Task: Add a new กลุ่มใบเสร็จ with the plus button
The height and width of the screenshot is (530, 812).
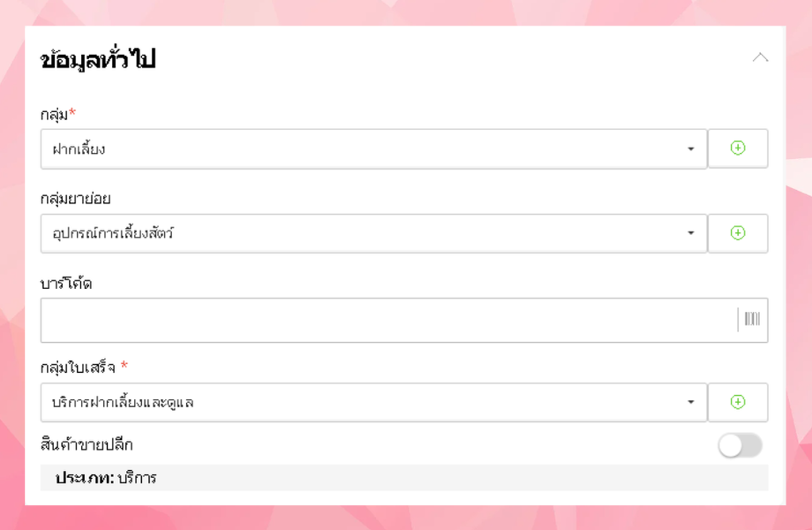Action: point(738,403)
